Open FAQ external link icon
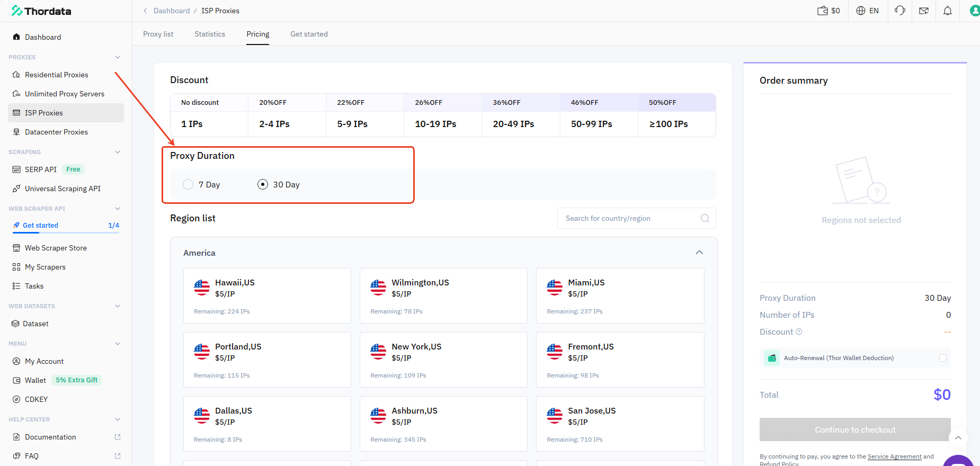Screen dimensions: 980x466 click(x=118, y=456)
